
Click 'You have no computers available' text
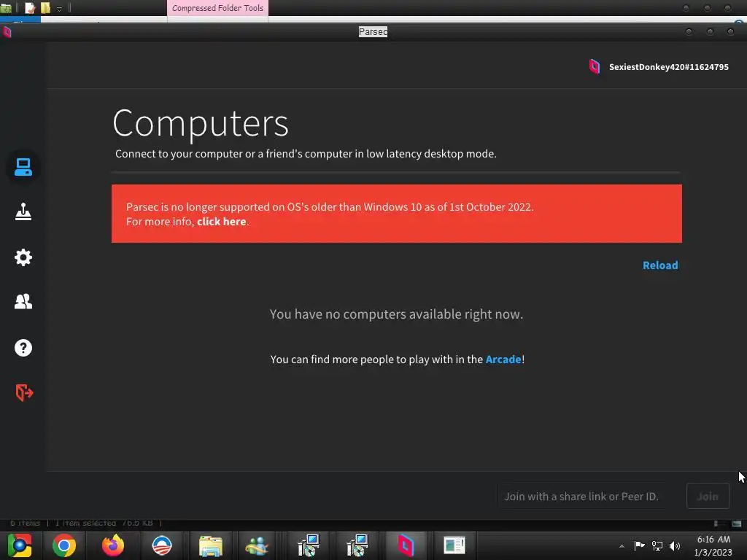(396, 314)
